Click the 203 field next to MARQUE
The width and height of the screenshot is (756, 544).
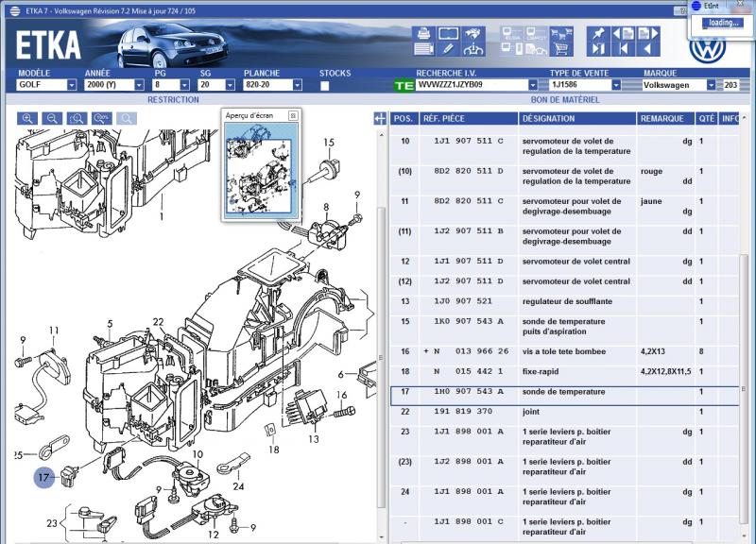(x=730, y=85)
